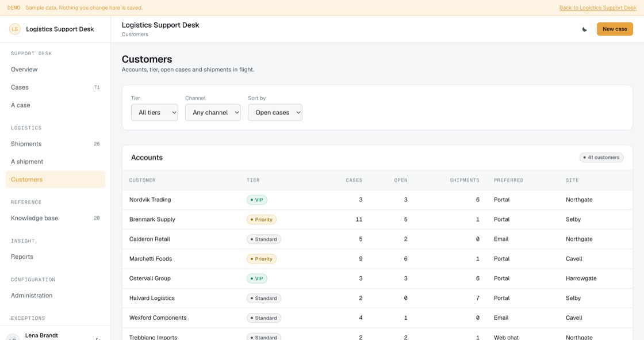Click the Lena Brandt user name

41,335
